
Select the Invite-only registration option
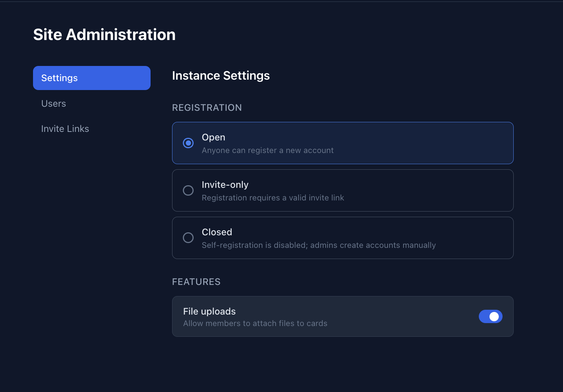click(x=188, y=190)
